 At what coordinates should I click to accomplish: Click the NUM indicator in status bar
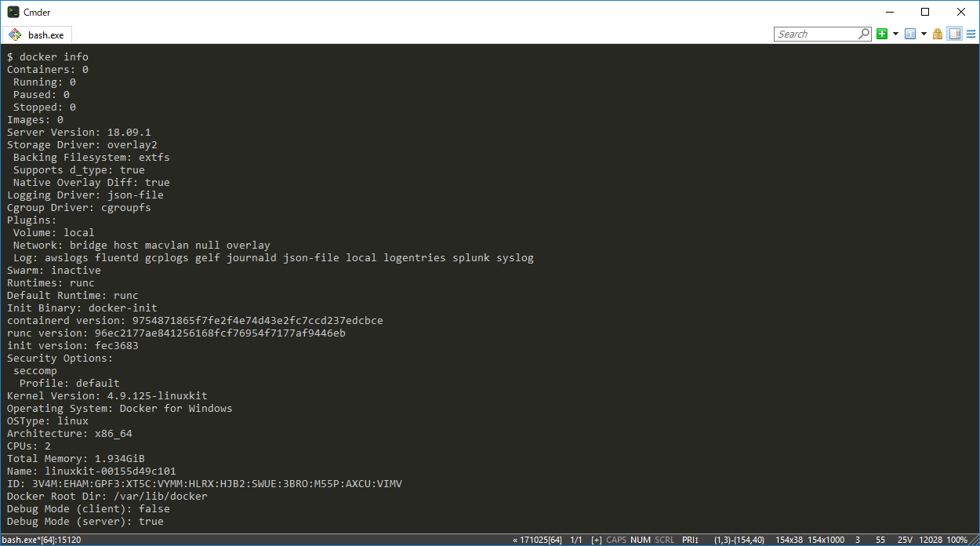(x=641, y=540)
